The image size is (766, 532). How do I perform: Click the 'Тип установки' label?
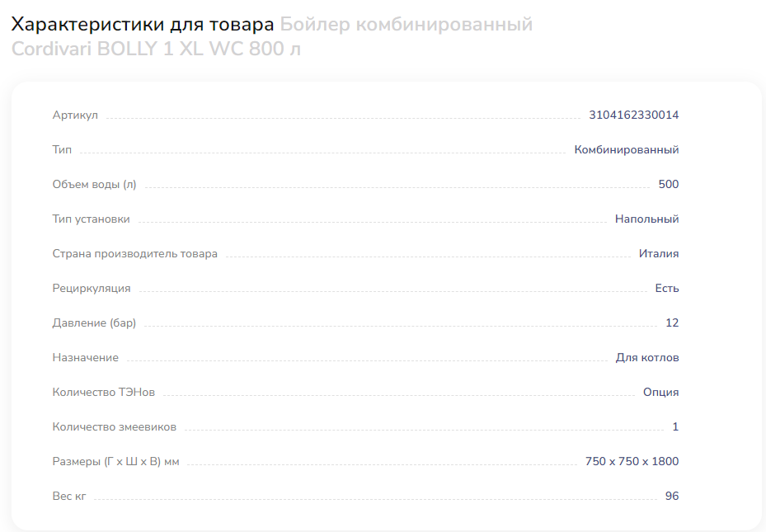coord(91,219)
